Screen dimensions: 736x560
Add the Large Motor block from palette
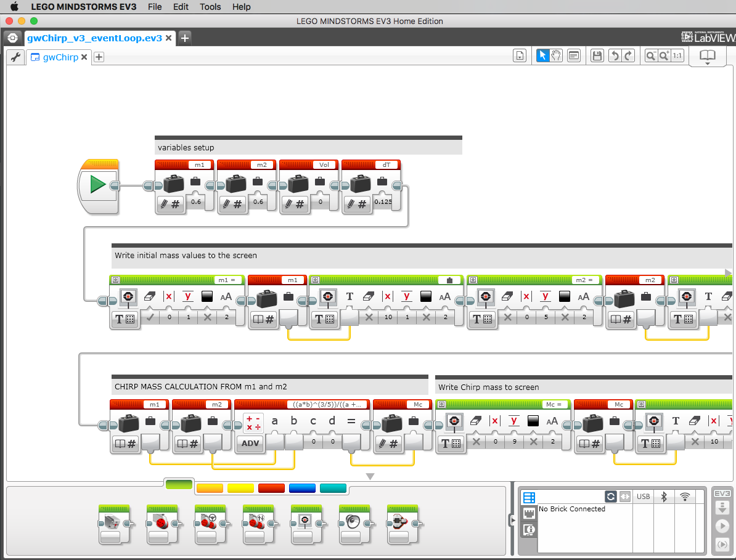162,525
